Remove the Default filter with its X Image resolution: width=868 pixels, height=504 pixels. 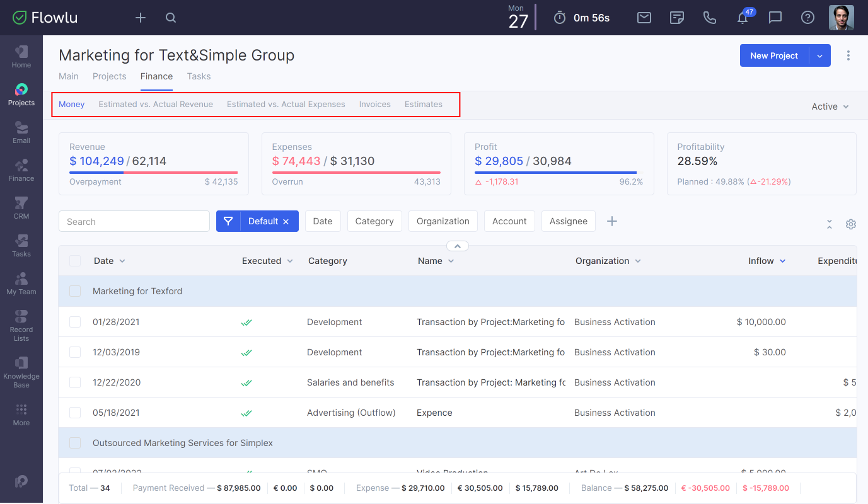point(286,222)
